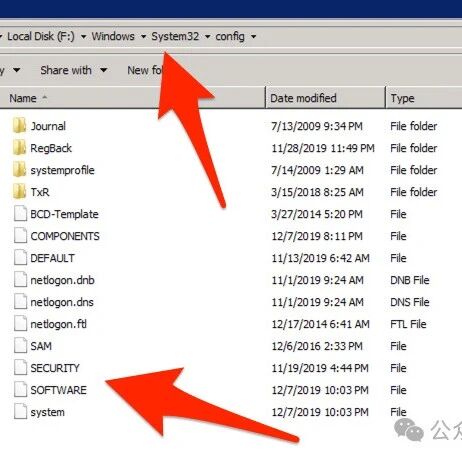The width and height of the screenshot is (462, 462).
Task: Select the system file name
Action: [x=47, y=412]
